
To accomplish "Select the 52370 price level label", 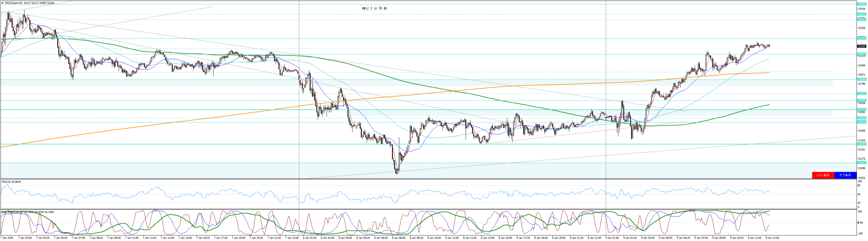I will point(862,14).
